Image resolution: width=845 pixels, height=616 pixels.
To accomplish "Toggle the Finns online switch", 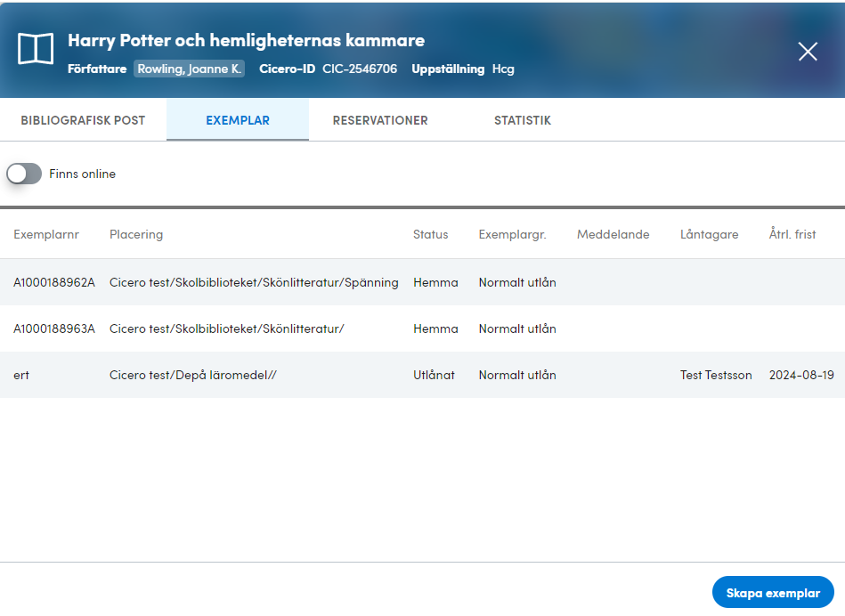I will coord(24,174).
